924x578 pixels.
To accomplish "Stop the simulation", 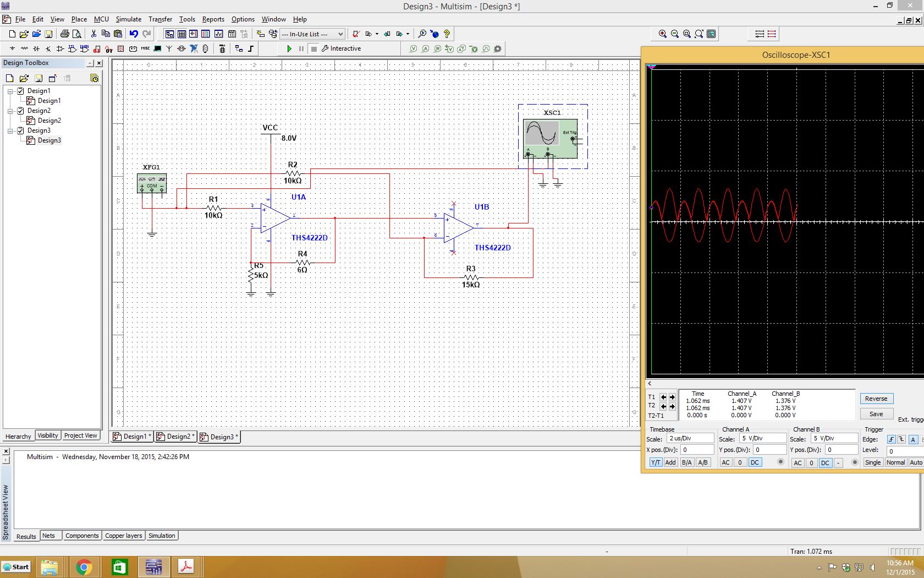I will (x=313, y=49).
